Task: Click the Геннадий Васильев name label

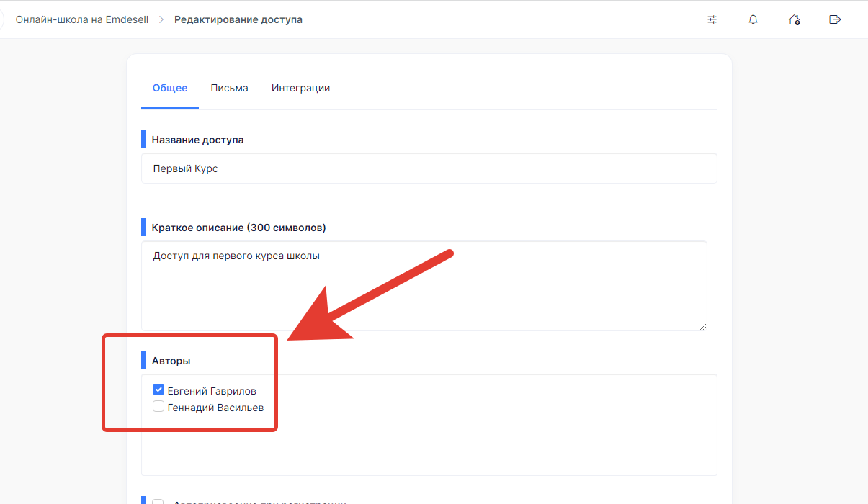Action: (215, 408)
